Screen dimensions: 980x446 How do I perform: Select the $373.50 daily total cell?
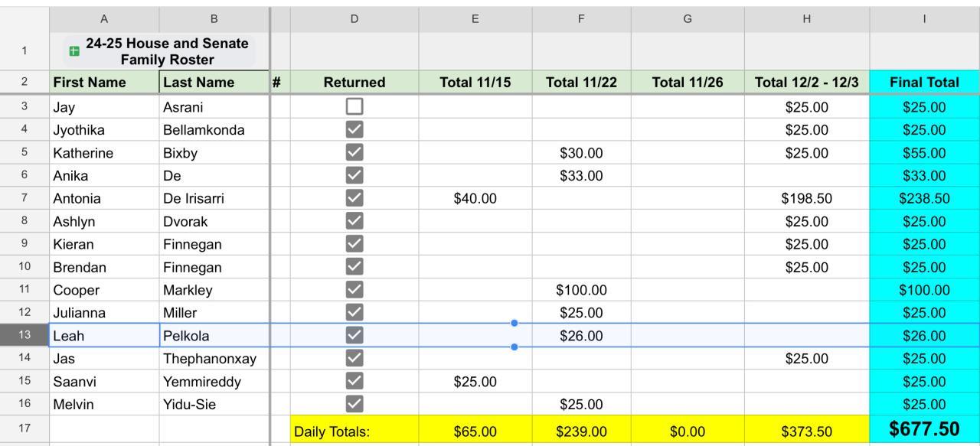pos(806,431)
